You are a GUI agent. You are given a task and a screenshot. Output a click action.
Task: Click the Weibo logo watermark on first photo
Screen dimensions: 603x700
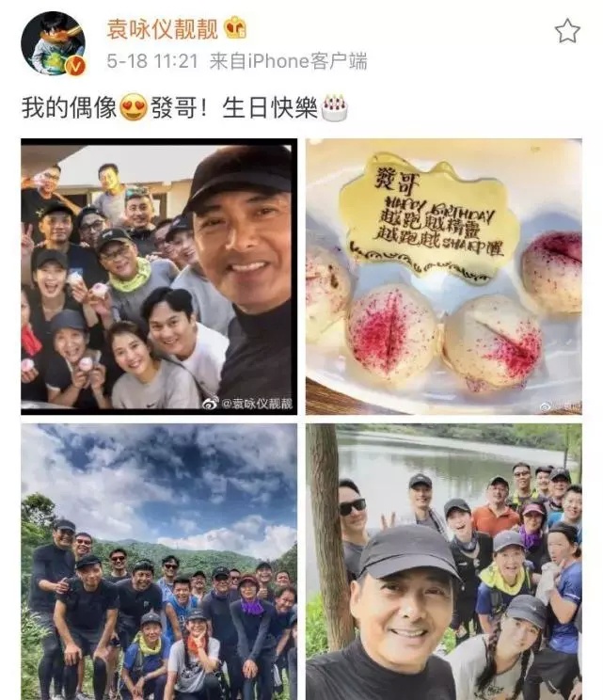coord(210,403)
